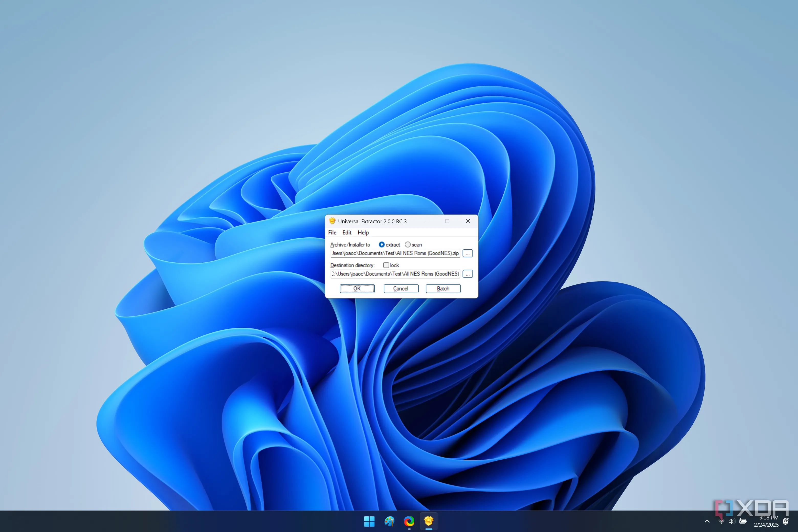Click the Universal Extractor title bar icon
798x532 pixels.
(332, 221)
